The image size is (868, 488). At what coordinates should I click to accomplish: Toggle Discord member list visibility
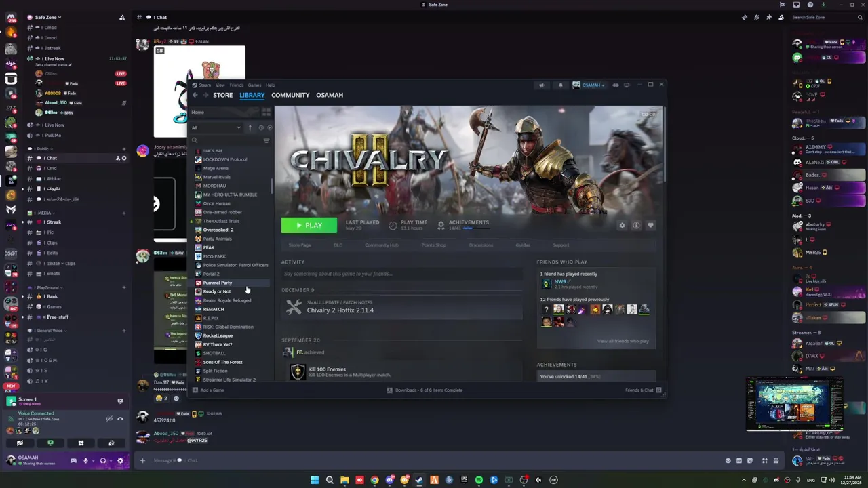(781, 17)
